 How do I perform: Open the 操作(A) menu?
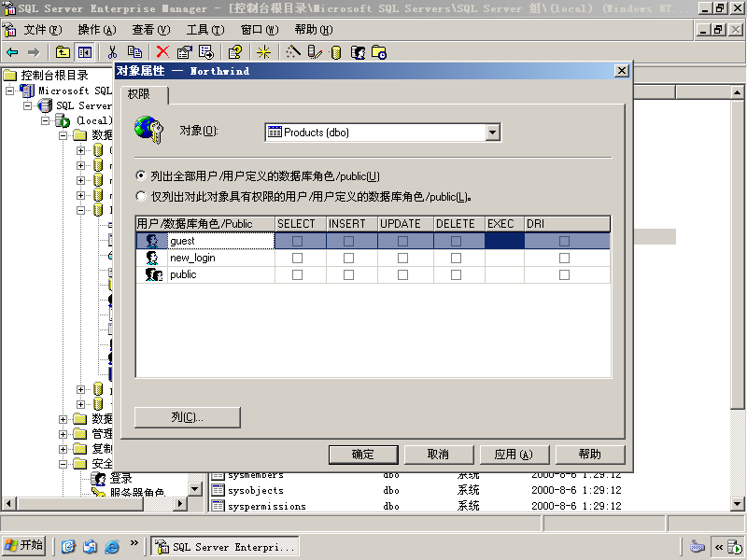pyautogui.click(x=97, y=30)
